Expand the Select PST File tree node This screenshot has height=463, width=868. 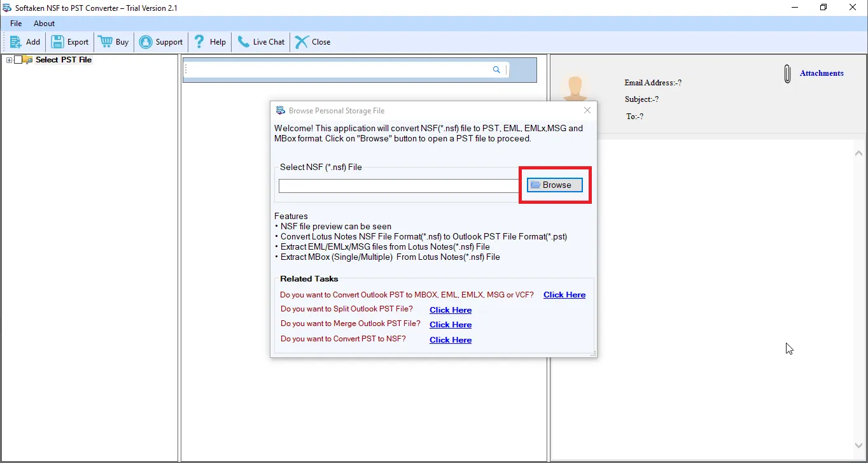click(9, 60)
